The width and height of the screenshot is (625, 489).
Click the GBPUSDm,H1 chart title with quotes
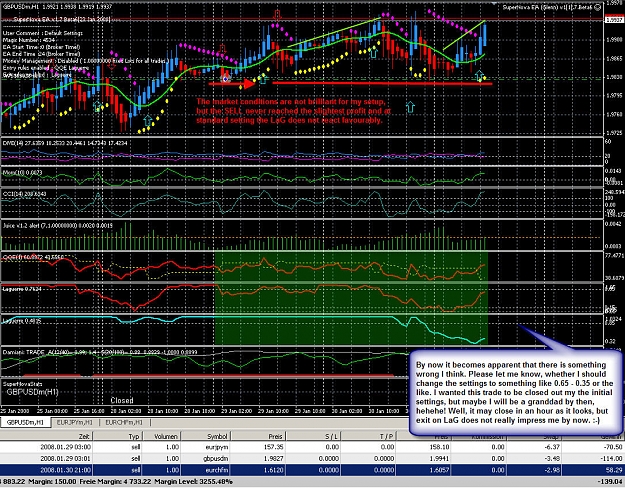[57, 6]
